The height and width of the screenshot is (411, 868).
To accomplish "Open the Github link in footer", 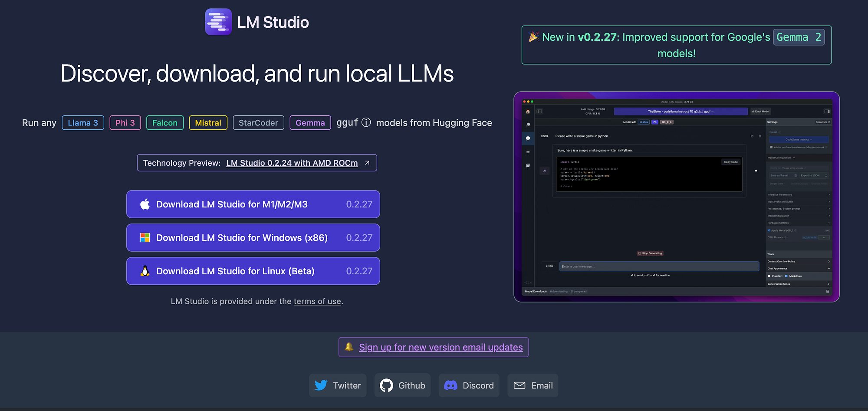I will pyautogui.click(x=402, y=385).
